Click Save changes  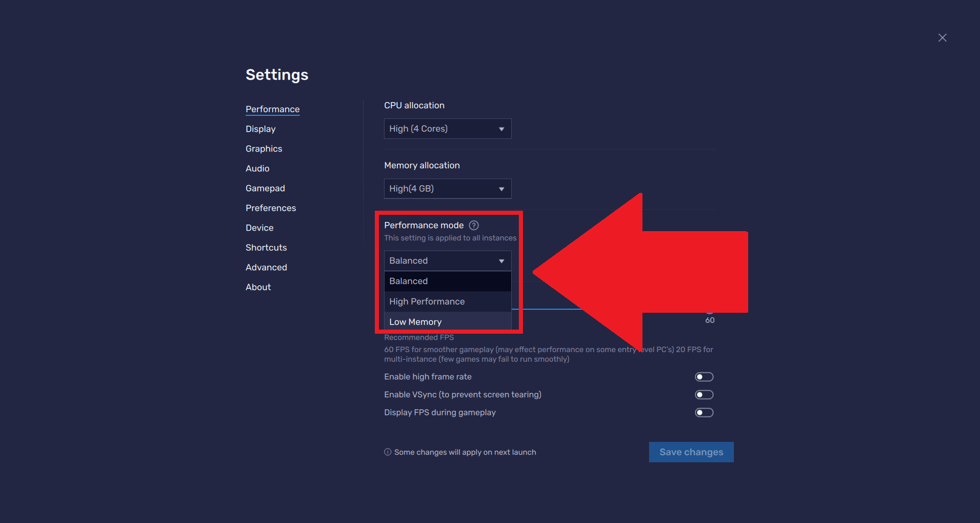[x=691, y=452]
